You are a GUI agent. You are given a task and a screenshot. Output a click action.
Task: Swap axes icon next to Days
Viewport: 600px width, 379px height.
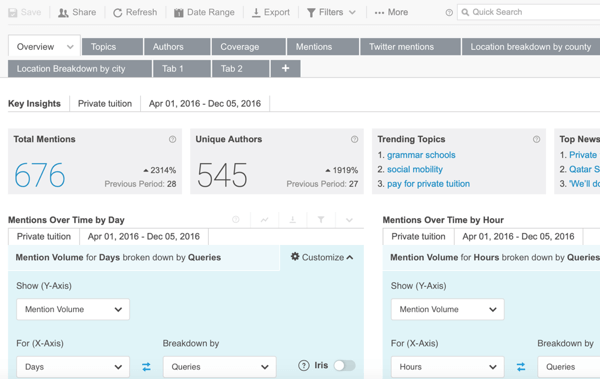pyautogui.click(x=146, y=367)
